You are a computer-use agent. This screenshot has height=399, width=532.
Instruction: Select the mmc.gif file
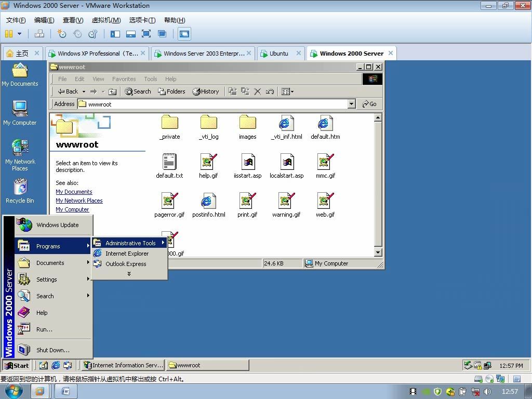[325, 166]
